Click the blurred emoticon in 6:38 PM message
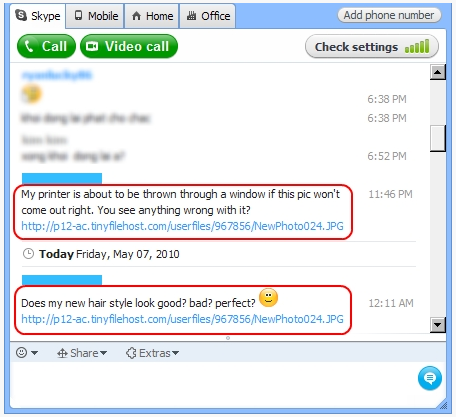This screenshot has height=417, width=456. click(x=32, y=94)
